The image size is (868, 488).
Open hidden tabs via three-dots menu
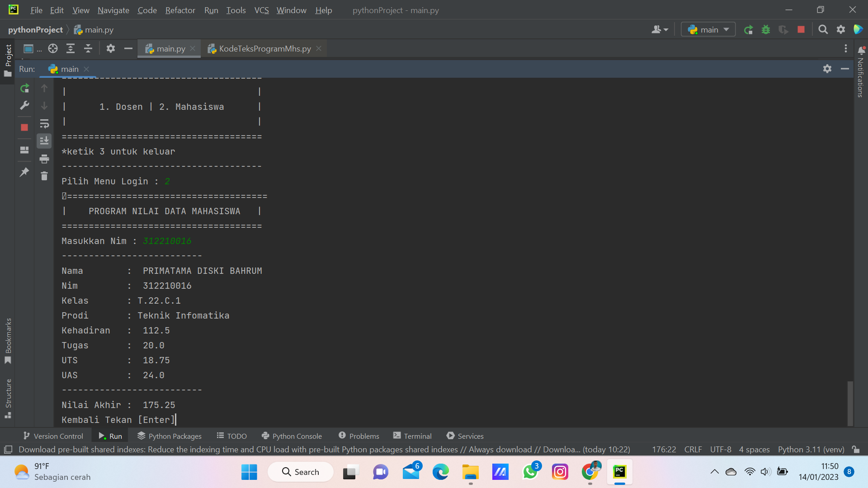[846, 48]
